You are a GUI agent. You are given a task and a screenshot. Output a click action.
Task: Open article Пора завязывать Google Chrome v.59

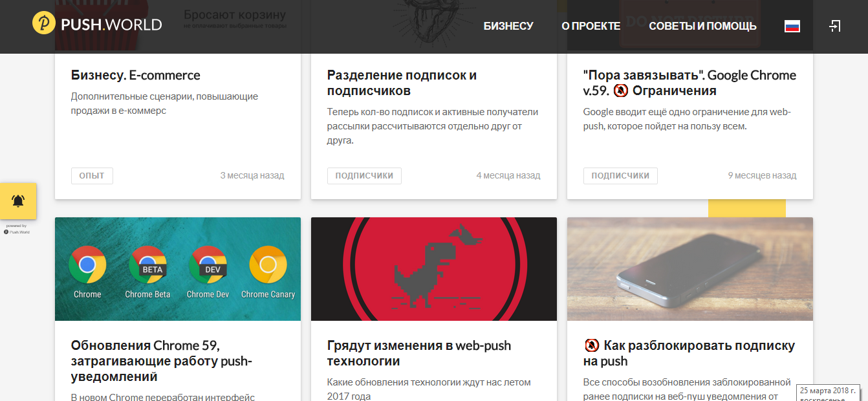(689, 83)
